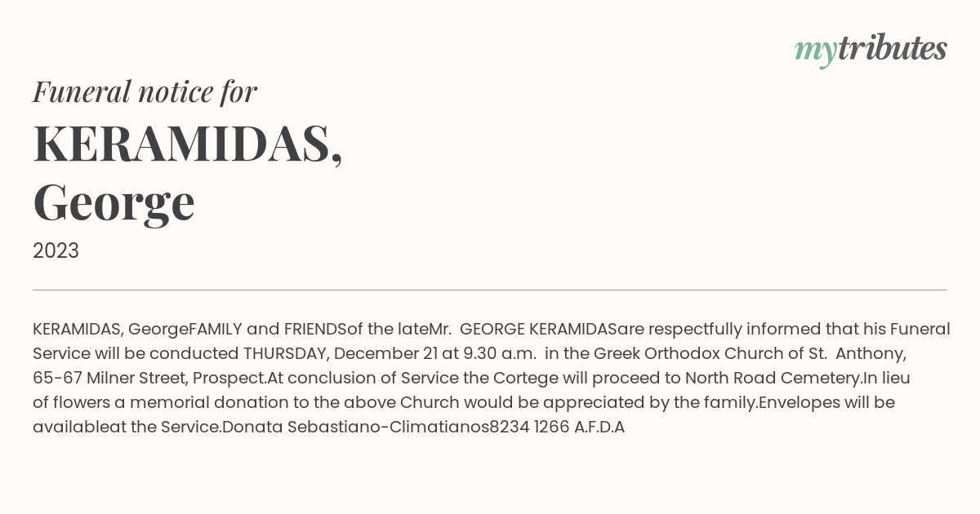980x514 pixels.
Task: Click "Envelopes will be" text
Action: click(826, 403)
